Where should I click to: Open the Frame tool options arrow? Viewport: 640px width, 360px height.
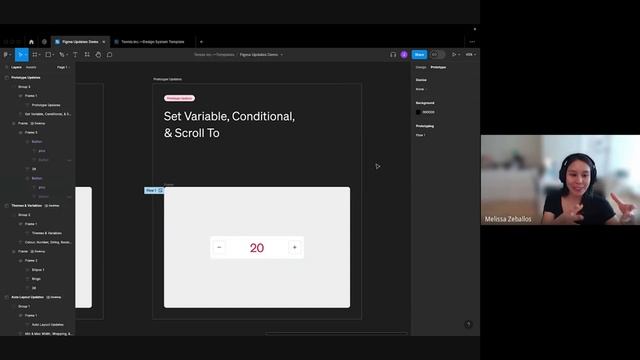point(40,55)
